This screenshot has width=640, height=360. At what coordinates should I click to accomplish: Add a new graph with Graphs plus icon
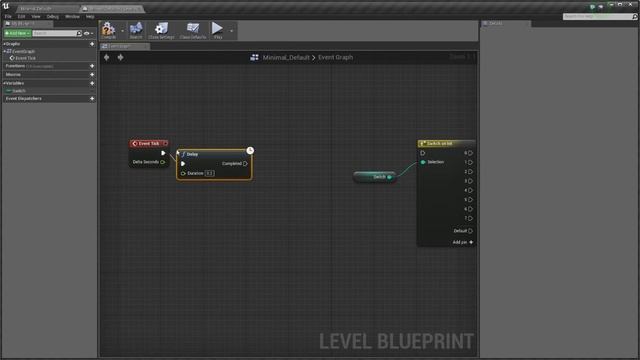(x=92, y=44)
